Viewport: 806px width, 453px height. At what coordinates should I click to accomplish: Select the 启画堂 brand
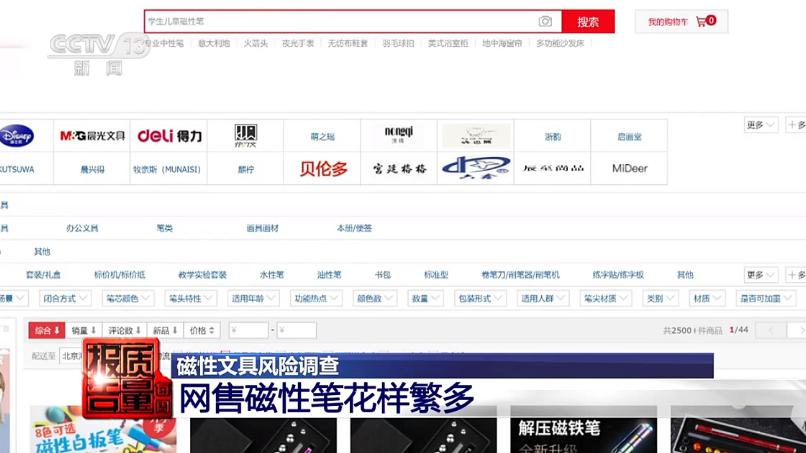point(629,137)
